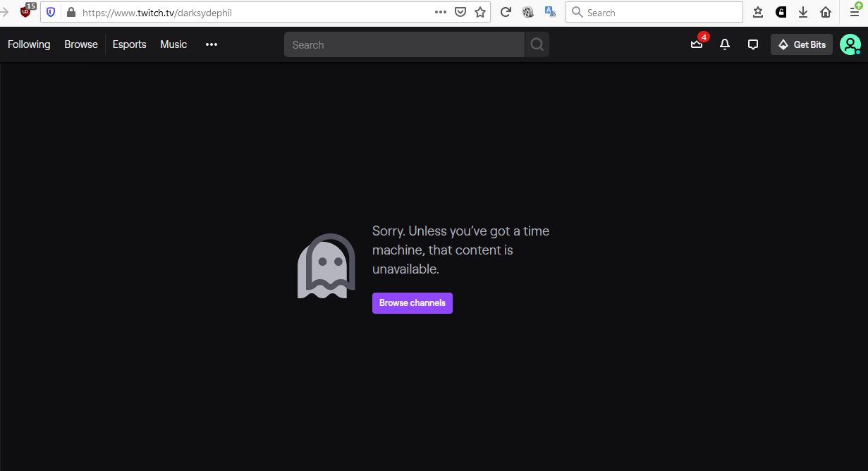
Task: View site security padlock info
Action: tap(70, 12)
